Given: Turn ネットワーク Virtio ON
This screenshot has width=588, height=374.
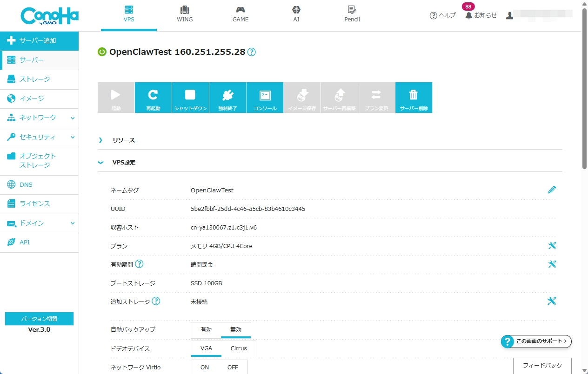Looking at the screenshot, I should (205, 367).
